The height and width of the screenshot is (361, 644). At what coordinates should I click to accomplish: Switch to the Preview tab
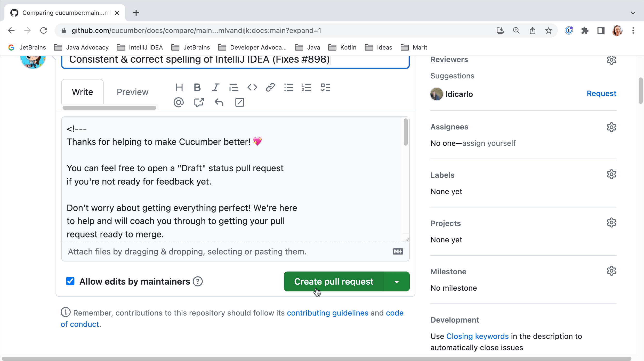point(132,92)
